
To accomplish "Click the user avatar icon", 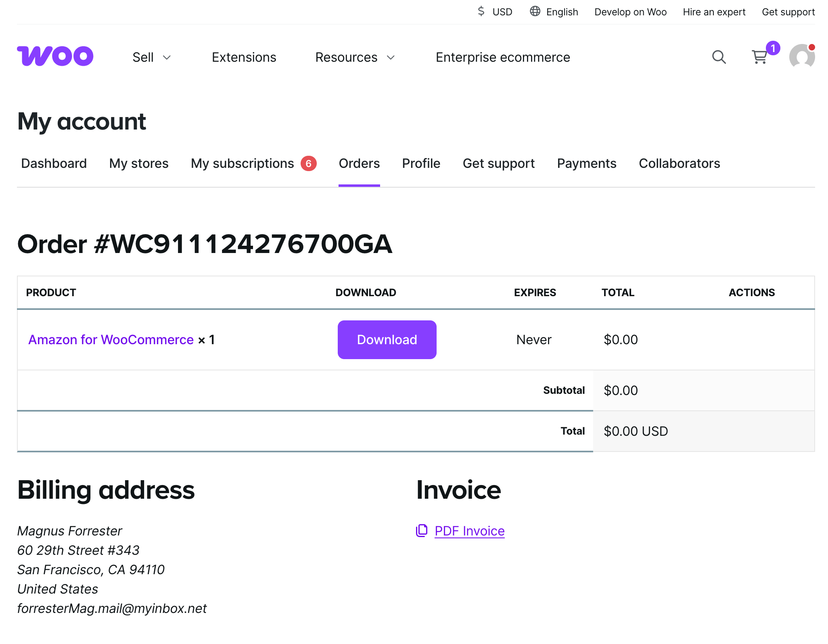I will coord(802,57).
